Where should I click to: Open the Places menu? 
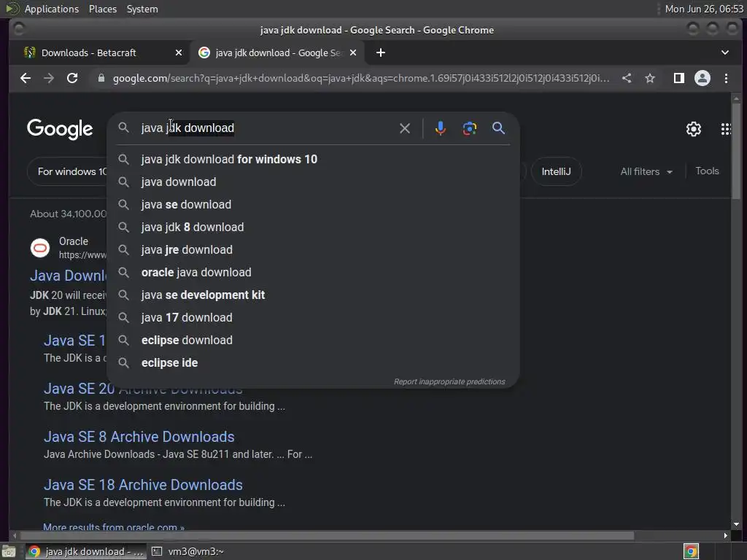102,9
